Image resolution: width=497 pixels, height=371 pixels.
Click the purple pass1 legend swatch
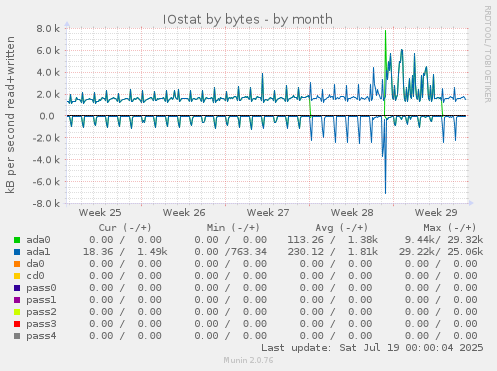point(17,300)
